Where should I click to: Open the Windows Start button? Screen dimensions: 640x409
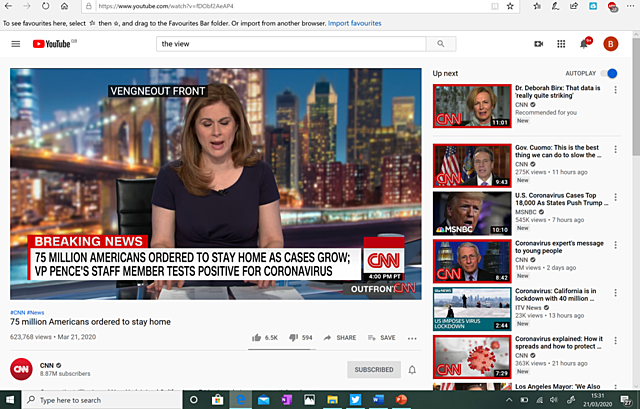(x=10, y=400)
